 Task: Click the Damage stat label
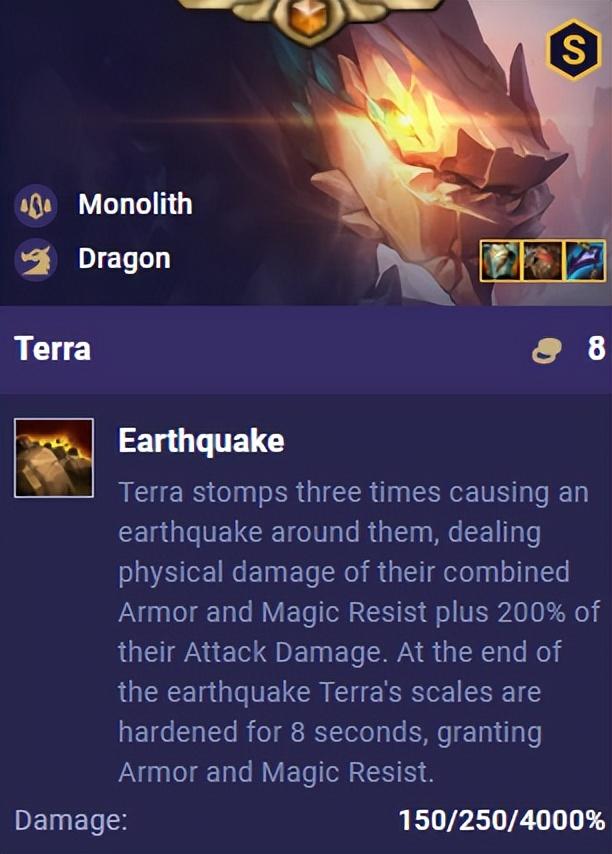(71, 820)
